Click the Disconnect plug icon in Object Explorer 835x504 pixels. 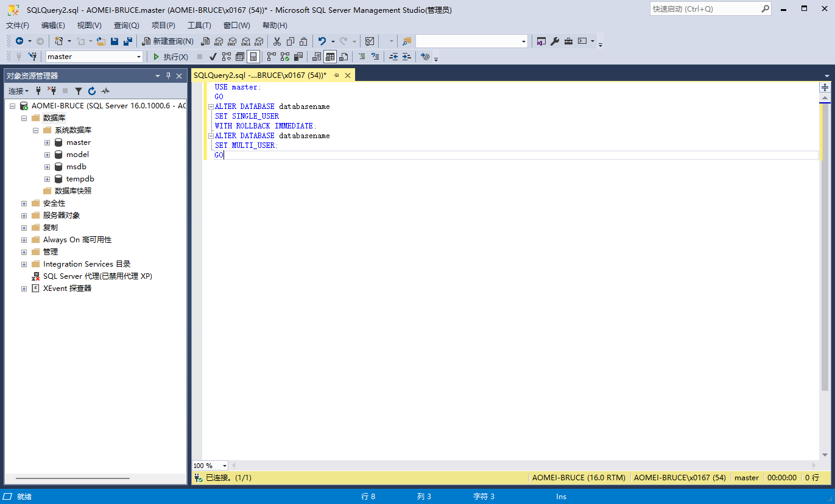(52, 91)
